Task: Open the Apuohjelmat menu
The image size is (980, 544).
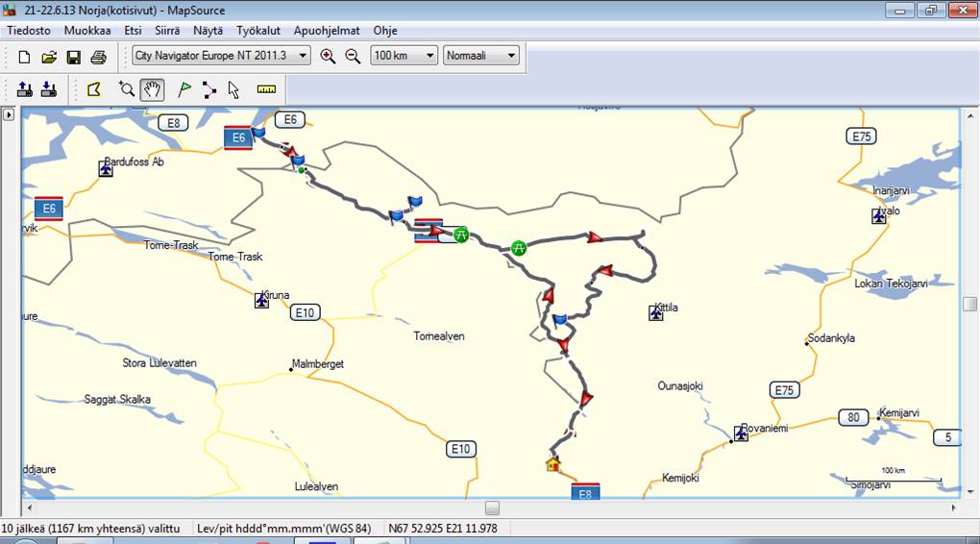Action: (327, 31)
